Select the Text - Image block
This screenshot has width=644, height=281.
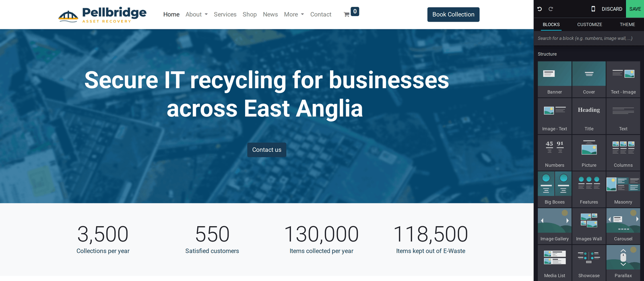point(623,79)
